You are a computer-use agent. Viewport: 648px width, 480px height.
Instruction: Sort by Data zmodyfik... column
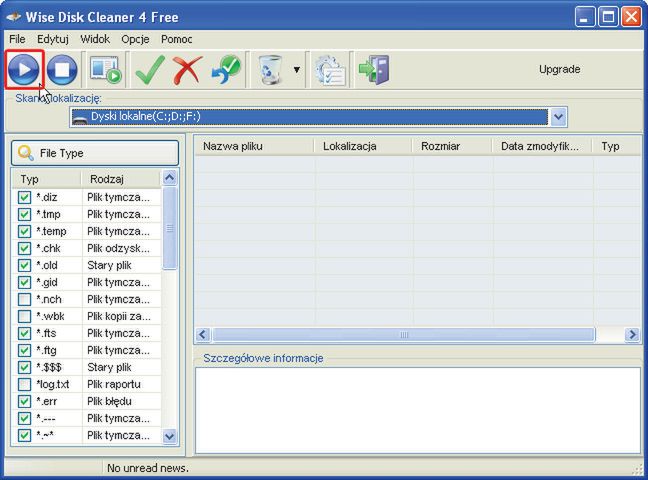[x=542, y=146]
